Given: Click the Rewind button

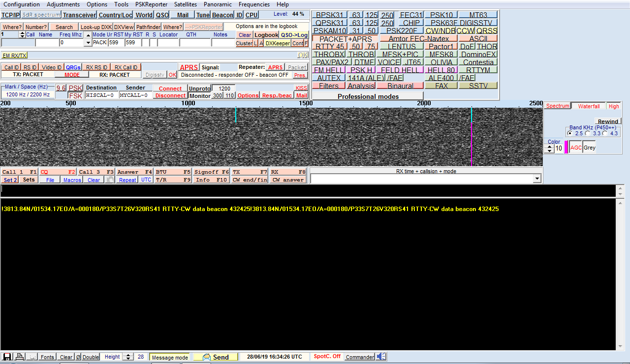Looking at the screenshot, I should pos(608,121).
